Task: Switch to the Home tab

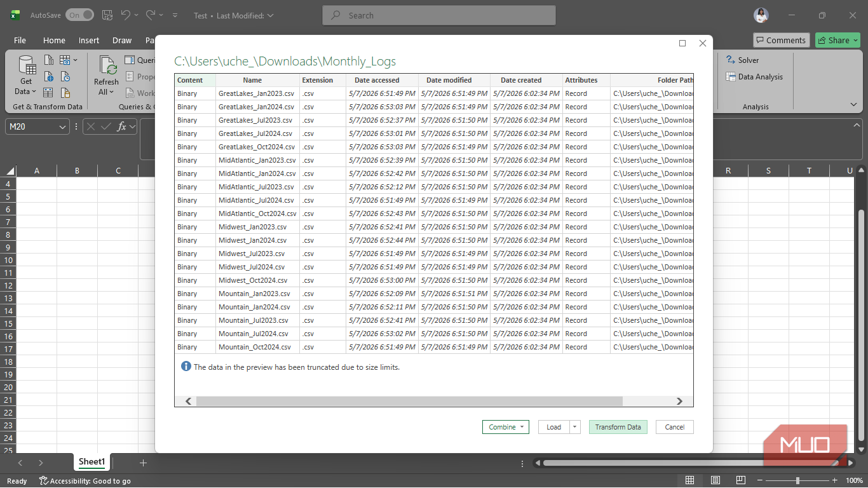Action: 54,40
